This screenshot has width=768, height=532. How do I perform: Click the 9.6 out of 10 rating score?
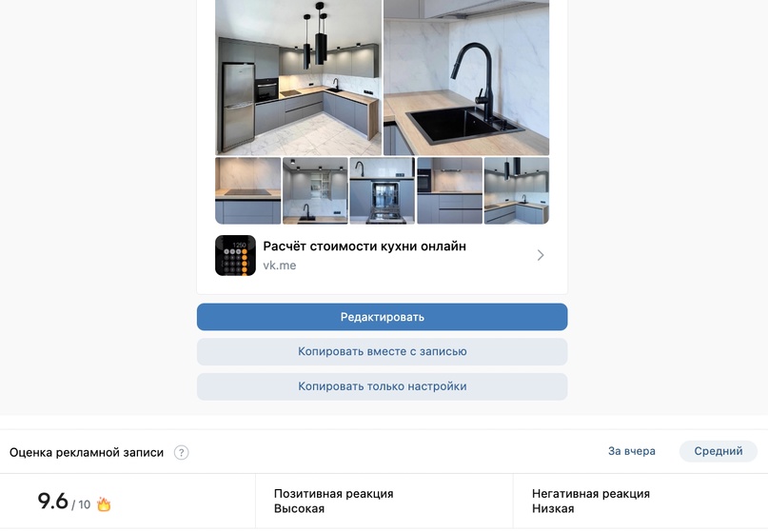[64, 502]
